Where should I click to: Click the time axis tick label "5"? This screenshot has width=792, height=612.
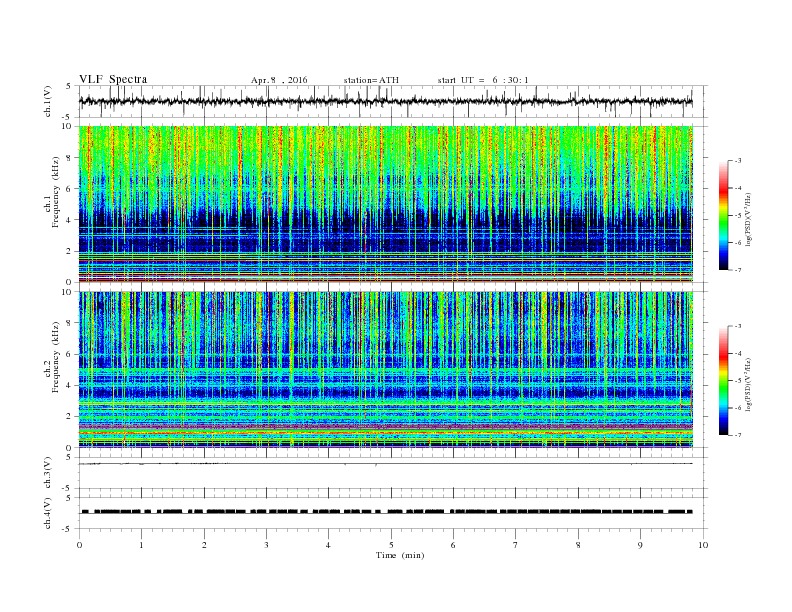pos(391,545)
